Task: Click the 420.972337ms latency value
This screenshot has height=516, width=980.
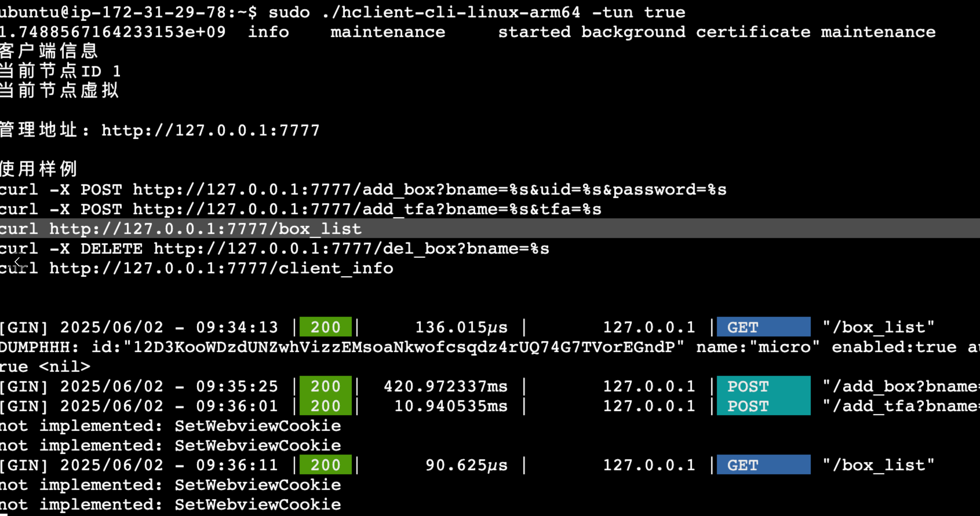Action: [445, 386]
